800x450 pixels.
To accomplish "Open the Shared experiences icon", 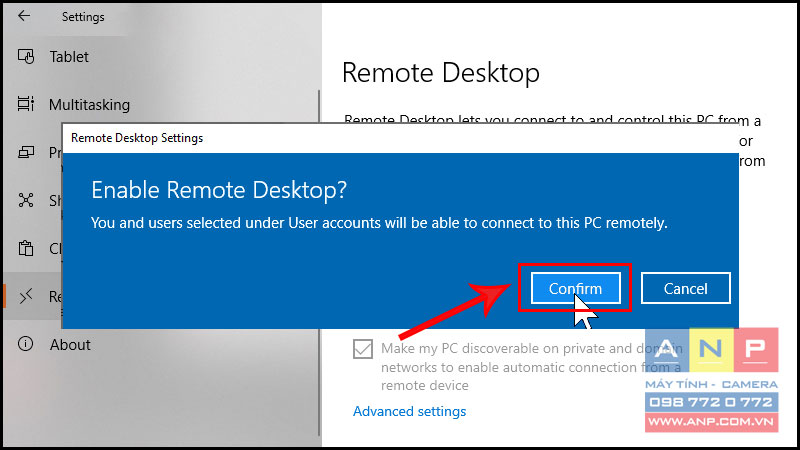I will [26, 200].
